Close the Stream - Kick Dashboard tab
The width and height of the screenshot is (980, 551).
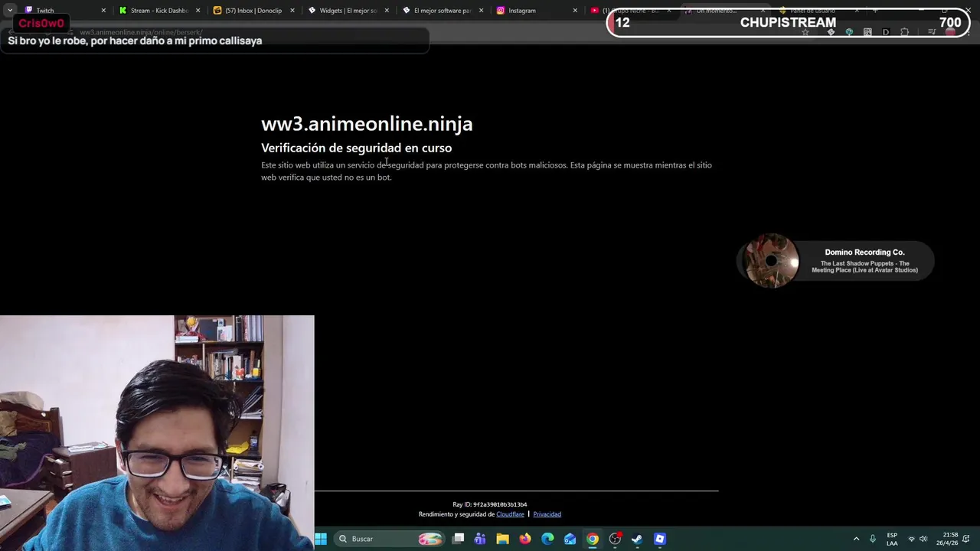(x=198, y=11)
